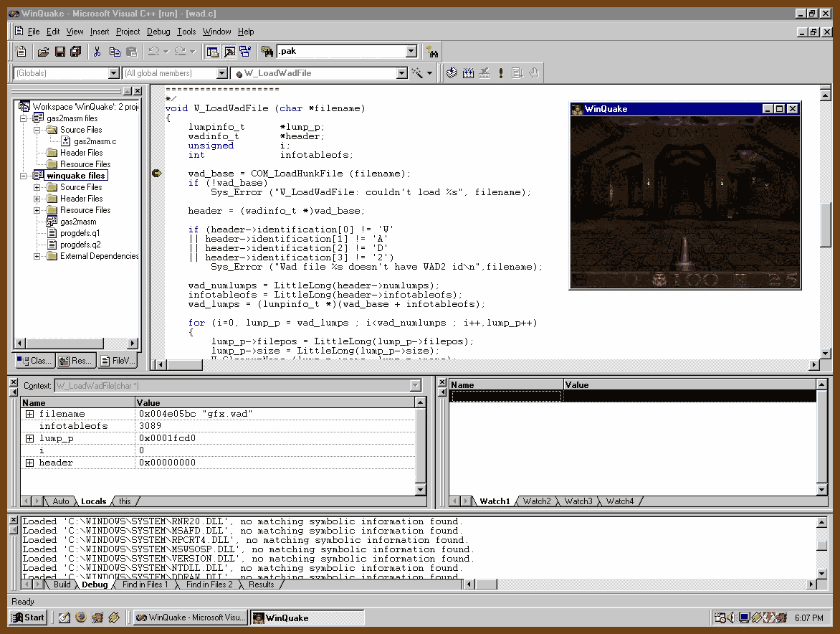
Task: Collapse the gas2masm files project node
Action: pyautogui.click(x=24, y=118)
